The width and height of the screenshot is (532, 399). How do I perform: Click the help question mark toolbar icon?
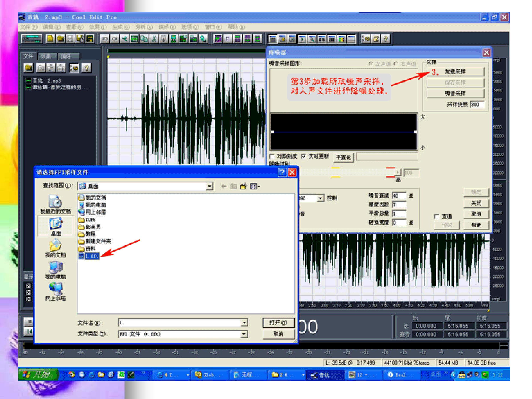(386, 39)
